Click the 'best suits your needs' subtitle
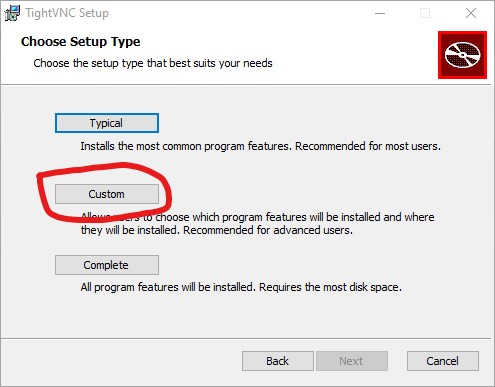This screenshot has height=387, width=495. pos(153,63)
